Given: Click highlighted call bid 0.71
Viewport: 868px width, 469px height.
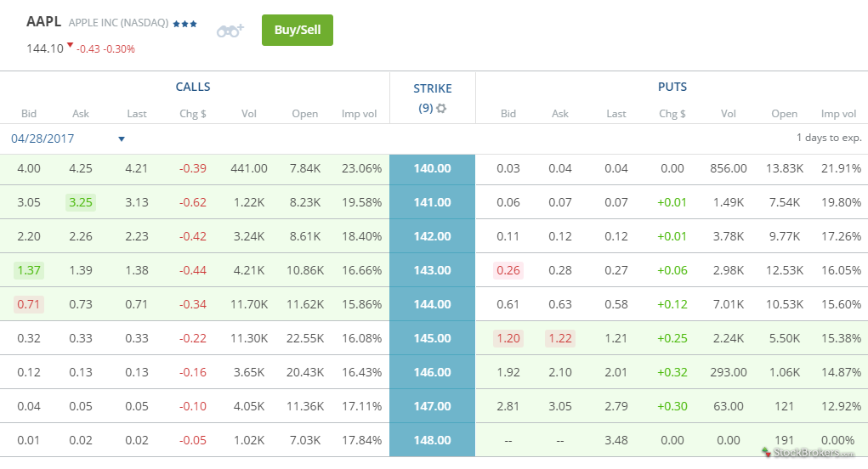Looking at the screenshot, I should [29, 304].
